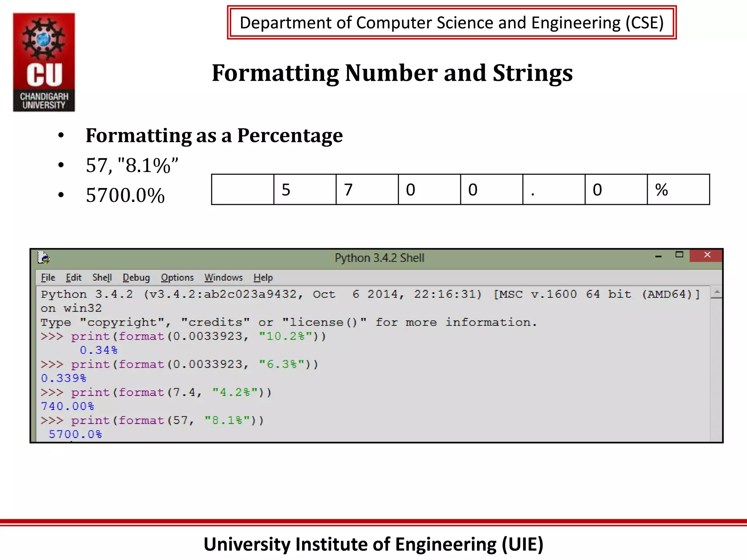
Task: Close the Python 3.4.2 Shell window
Action: pyautogui.click(x=707, y=255)
